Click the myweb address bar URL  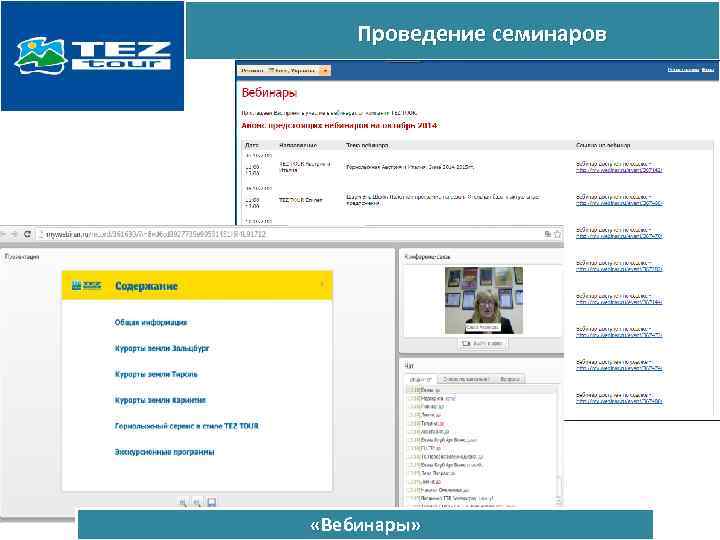156,234
